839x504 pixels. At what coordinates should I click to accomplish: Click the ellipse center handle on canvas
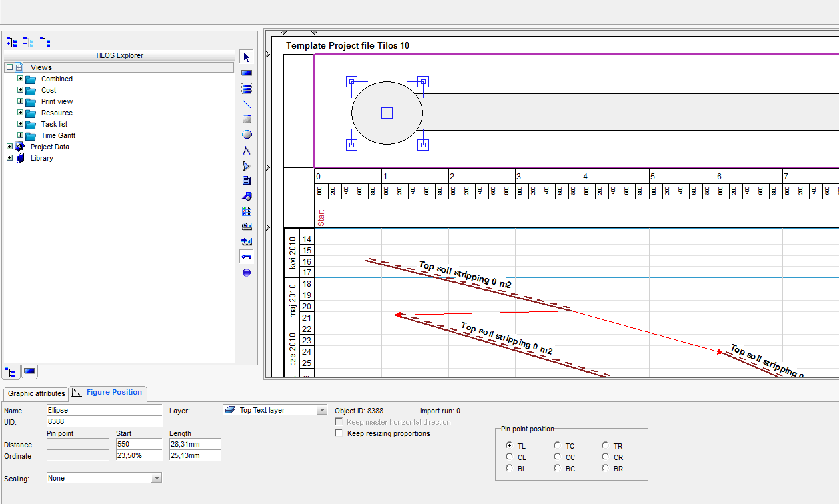tap(387, 113)
